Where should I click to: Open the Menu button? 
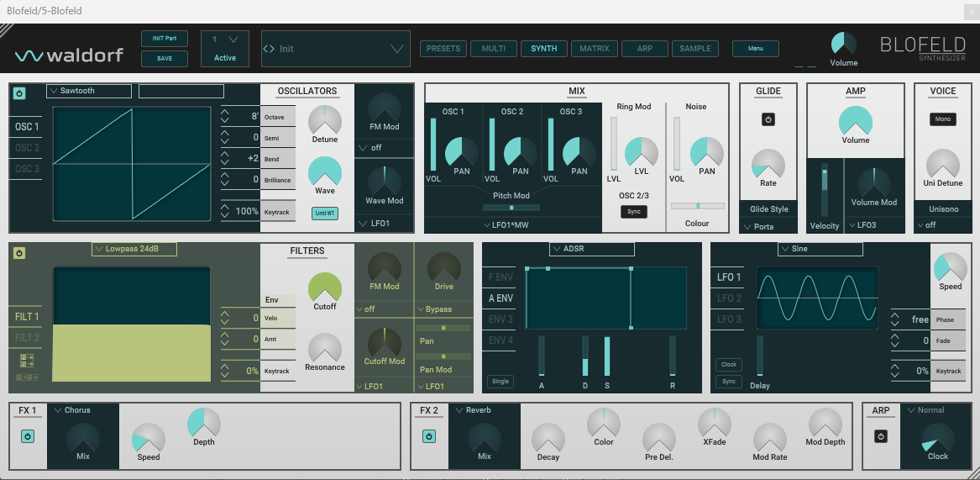[x=756, y=49]
